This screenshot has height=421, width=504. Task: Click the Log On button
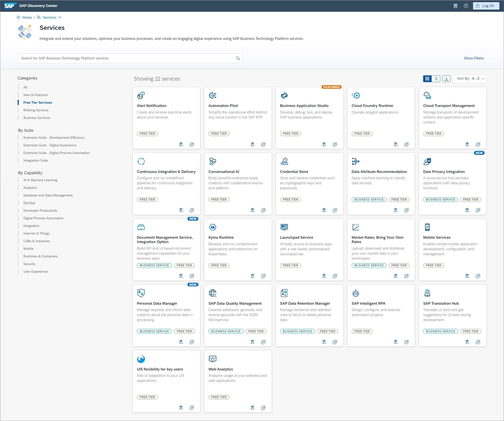[486, 6]
